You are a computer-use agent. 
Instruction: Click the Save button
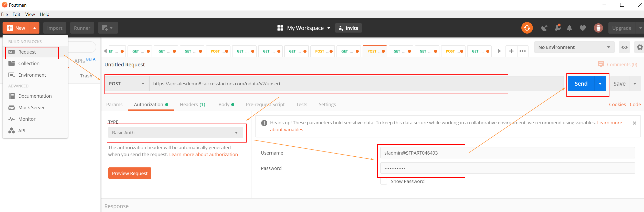tap(620, 84)
